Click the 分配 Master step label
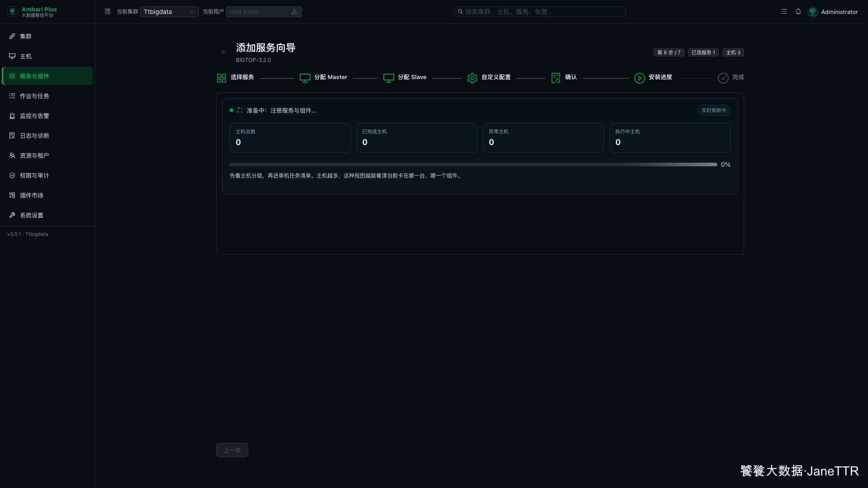The image size is (868, 488). coord(331,77)
